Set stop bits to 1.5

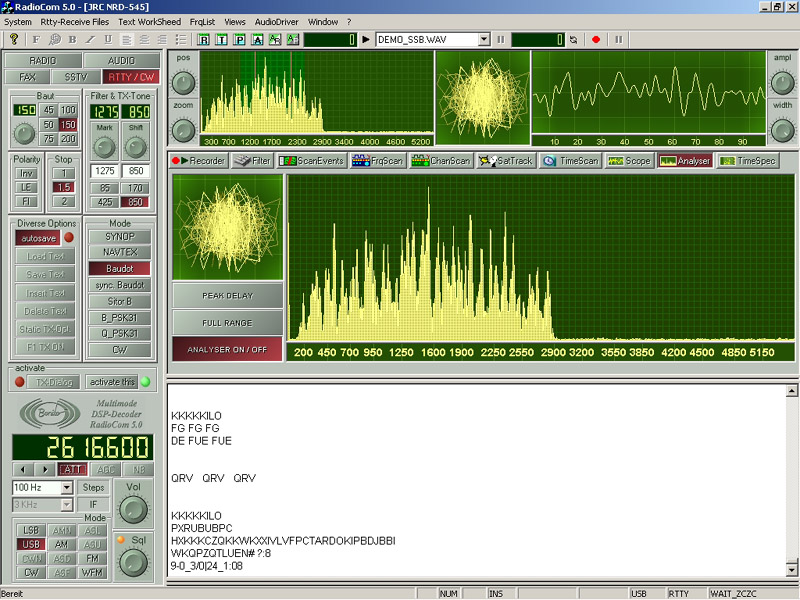click(x=64, y=187)
